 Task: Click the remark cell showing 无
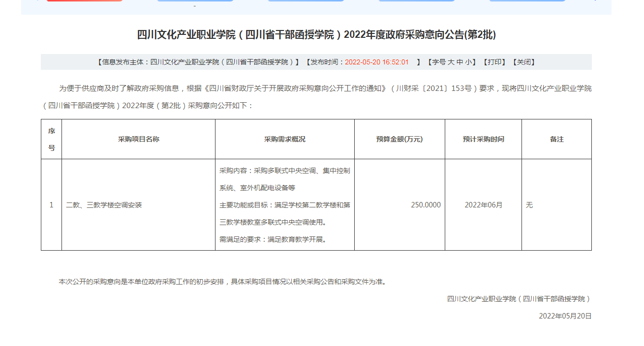529,205
